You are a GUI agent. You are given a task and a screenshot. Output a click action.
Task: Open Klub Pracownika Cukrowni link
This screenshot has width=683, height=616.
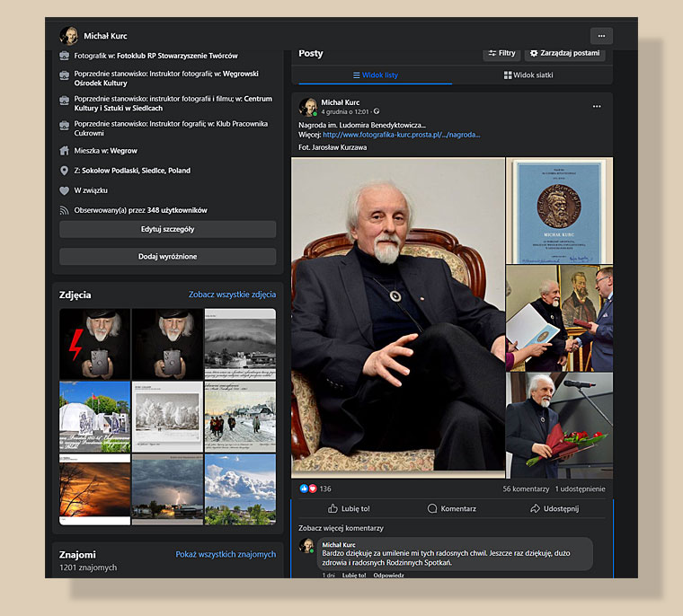click(171, 128)
